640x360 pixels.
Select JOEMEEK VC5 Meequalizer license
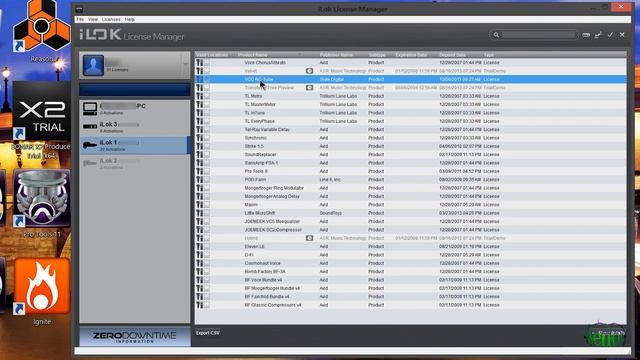411,221
